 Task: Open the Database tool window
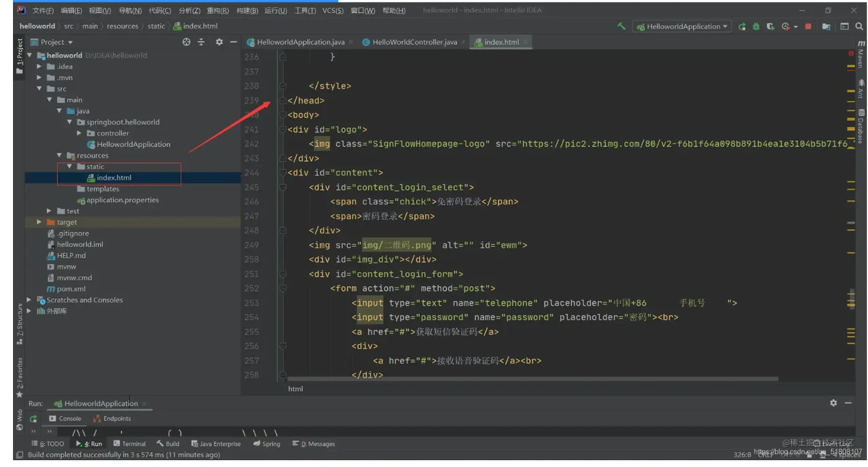point(861,126)
